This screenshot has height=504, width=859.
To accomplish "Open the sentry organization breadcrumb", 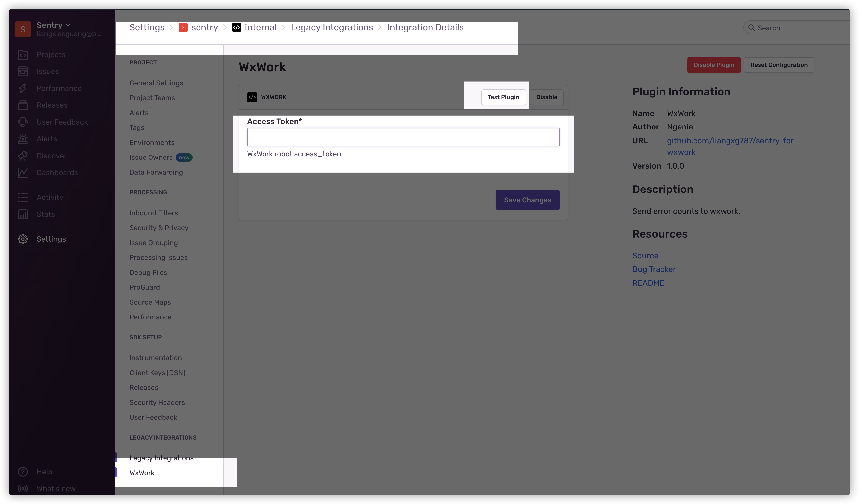I will pyautogui.click(x=204, y=27).
